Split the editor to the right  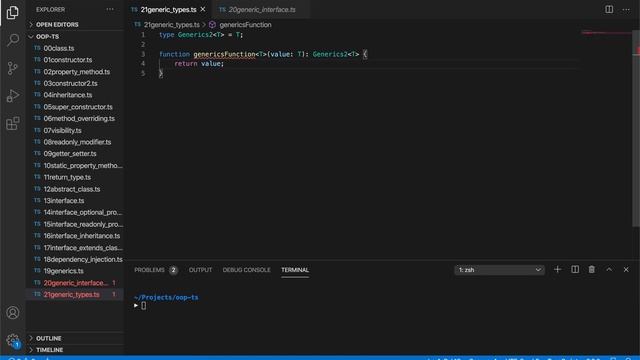609,9
